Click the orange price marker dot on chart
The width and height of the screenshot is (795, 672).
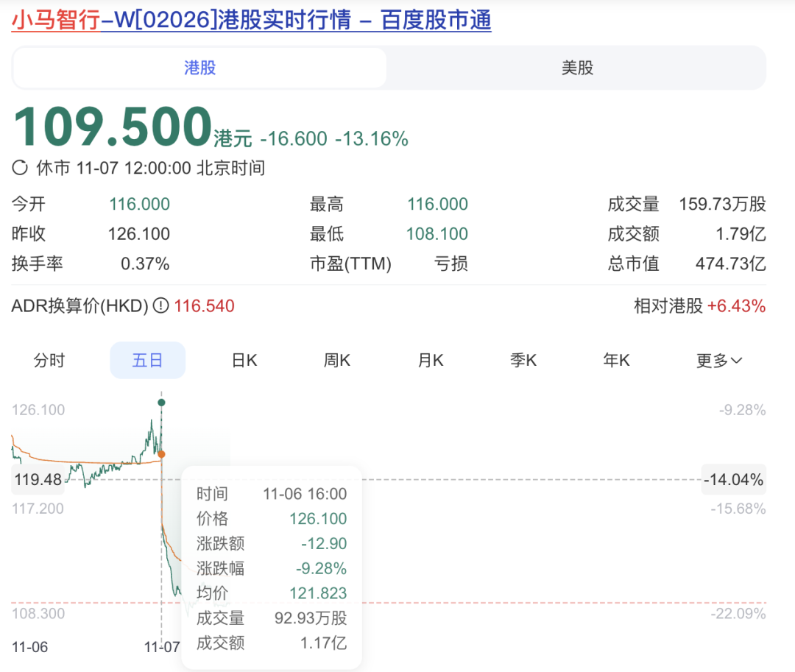point(160,454)
